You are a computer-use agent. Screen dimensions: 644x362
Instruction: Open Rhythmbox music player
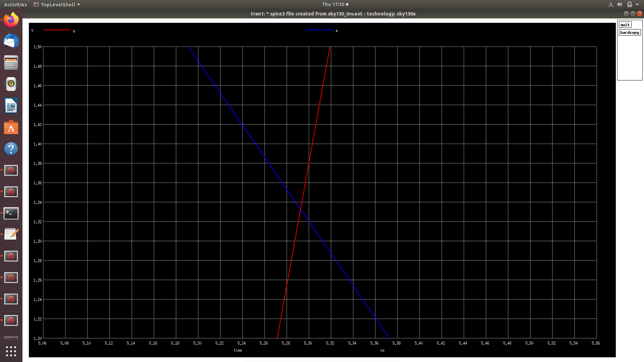pos(11,84)
